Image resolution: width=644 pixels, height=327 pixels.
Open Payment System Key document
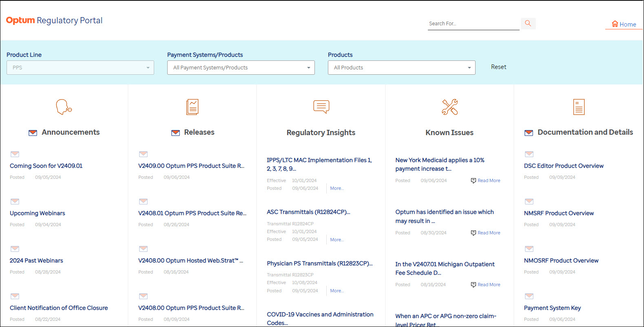(x=552, y=308)
